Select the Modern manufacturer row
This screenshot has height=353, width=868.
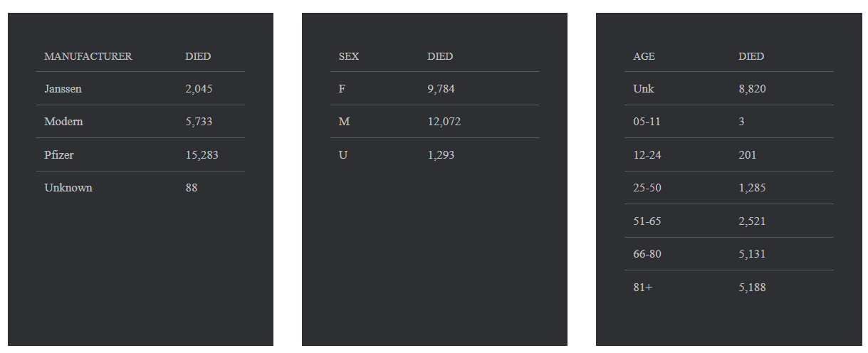point(63,122)
